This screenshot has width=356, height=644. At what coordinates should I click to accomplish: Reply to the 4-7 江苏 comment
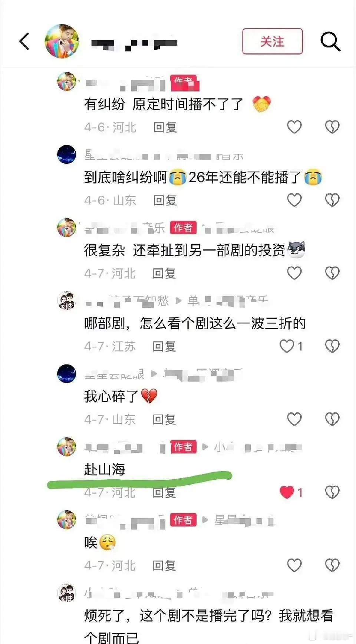point(164,346)
